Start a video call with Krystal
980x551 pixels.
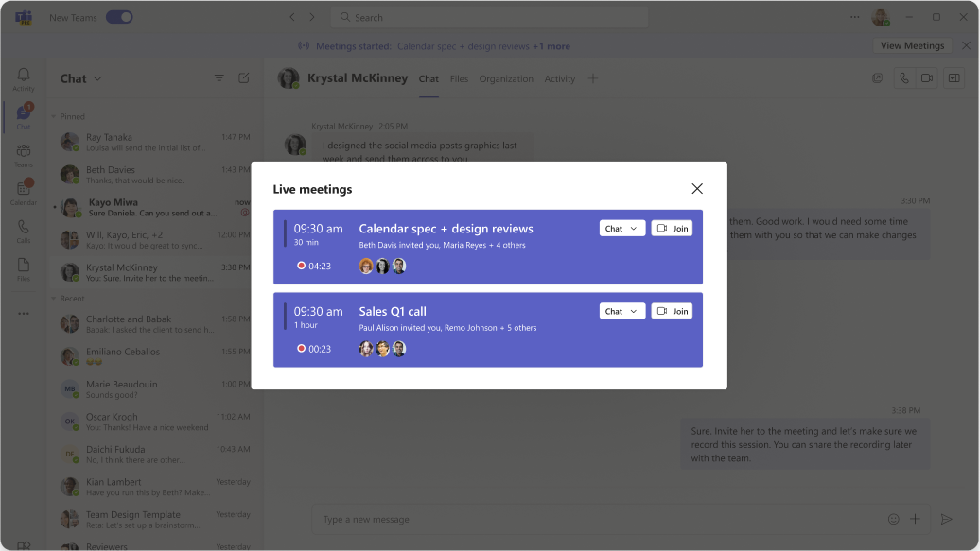[x=927, y=78]
